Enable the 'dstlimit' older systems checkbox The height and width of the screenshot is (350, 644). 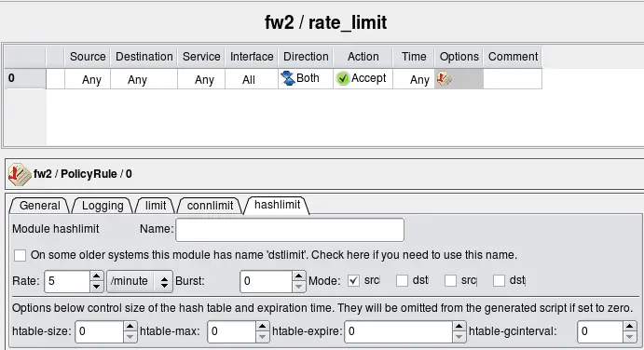pyautogui.click(x=20, y=255)
